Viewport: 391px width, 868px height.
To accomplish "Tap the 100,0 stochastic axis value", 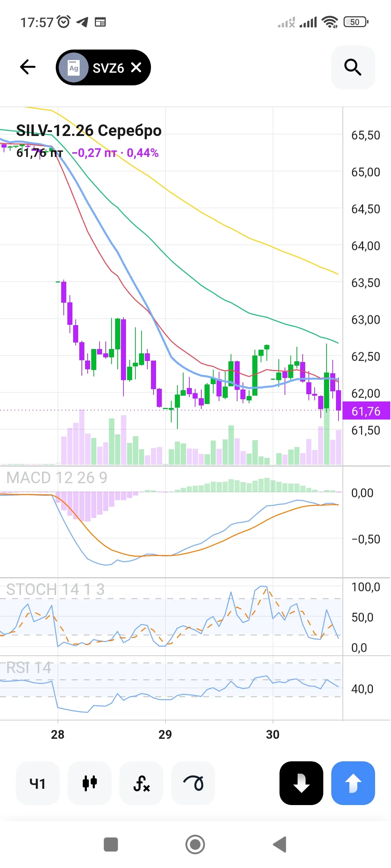I will click(x=366, y=587).
